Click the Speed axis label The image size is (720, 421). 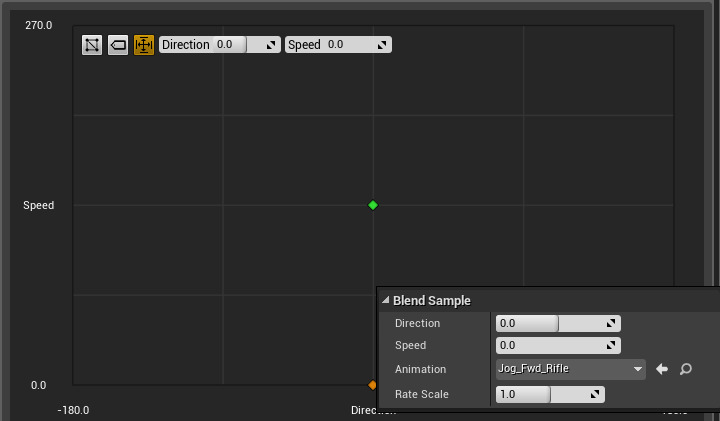[x=39, y=205]
